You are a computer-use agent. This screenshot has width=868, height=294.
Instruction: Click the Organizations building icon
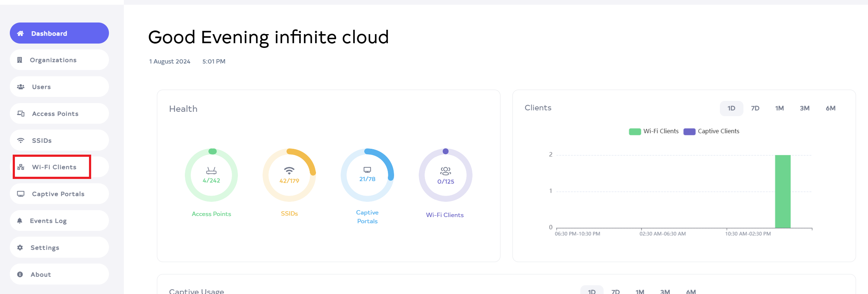(20, 60)
